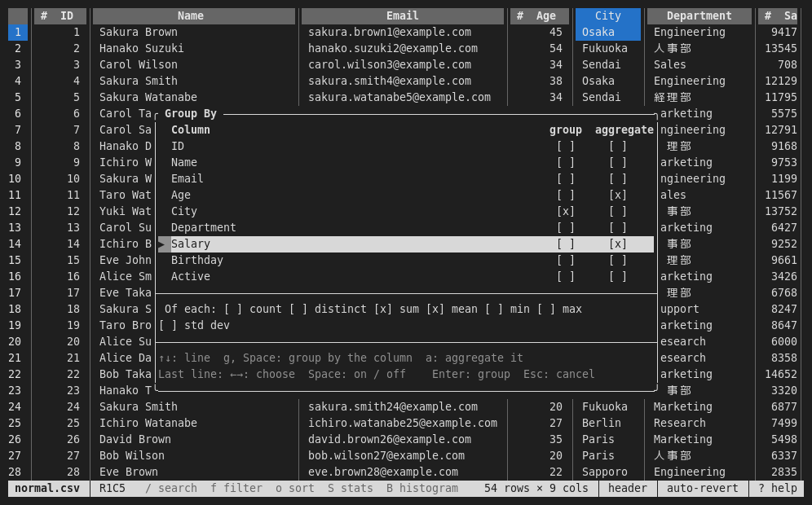
Task: Uncheck the aggregate checkbox for Age
Action: [x=618, y=195]
